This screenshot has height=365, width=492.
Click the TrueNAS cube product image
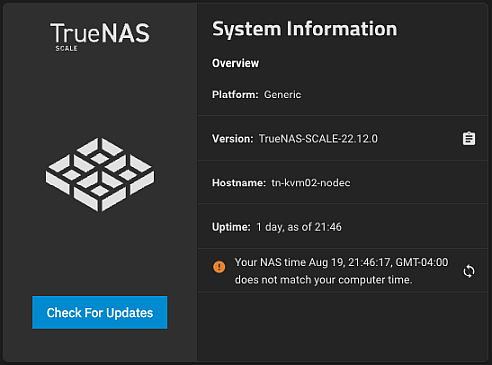point(100,174)
